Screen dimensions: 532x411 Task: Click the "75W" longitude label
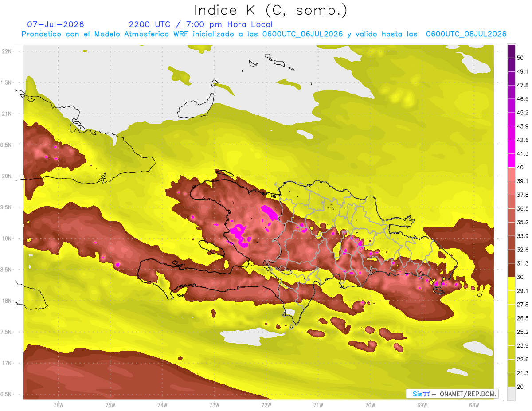[110, 405]
